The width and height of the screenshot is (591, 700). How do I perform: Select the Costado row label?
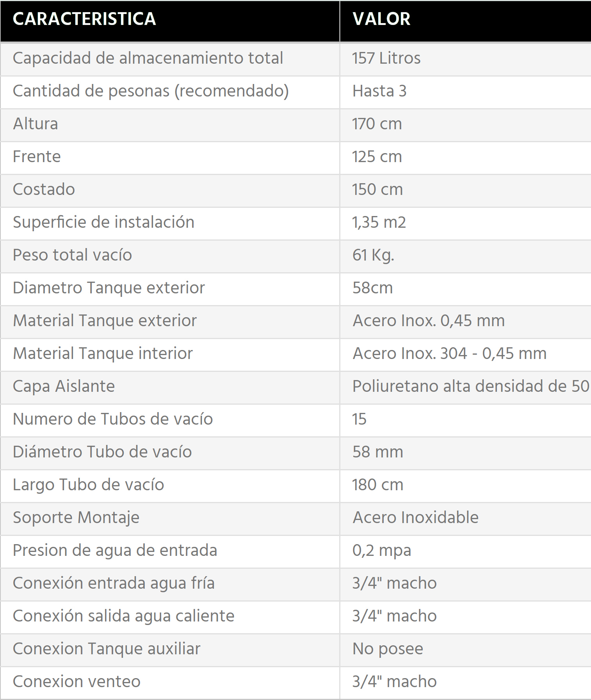pos(44,189)
